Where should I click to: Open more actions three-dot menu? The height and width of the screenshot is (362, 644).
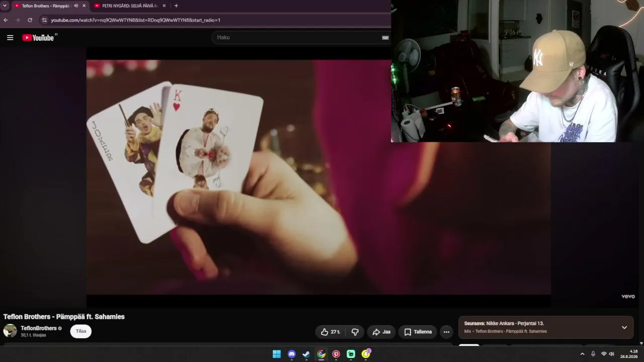tap(446, 332)
